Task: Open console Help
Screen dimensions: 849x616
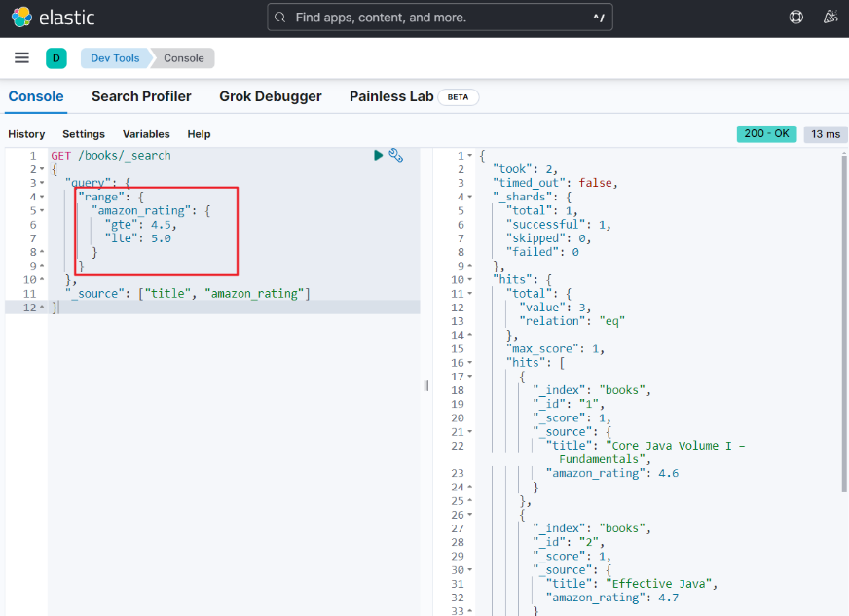Action: (x=199, y=134)
